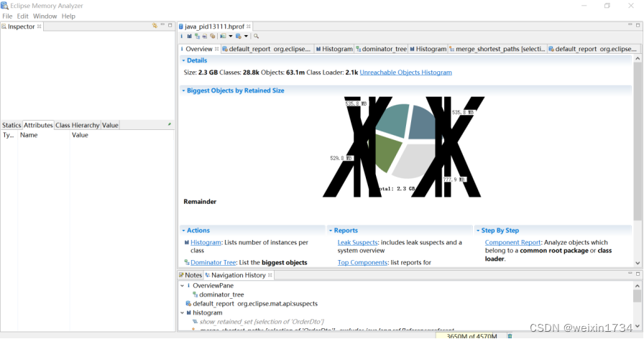The height and width of the screenshot is (339, 644).
Task: Maximize the hprof editor pane
Action: pos(638,24)
